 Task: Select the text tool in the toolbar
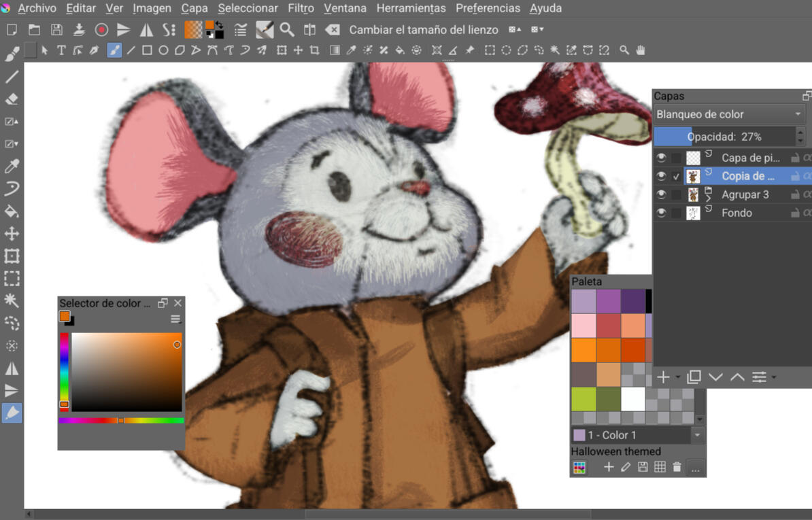tap(61, 50)
